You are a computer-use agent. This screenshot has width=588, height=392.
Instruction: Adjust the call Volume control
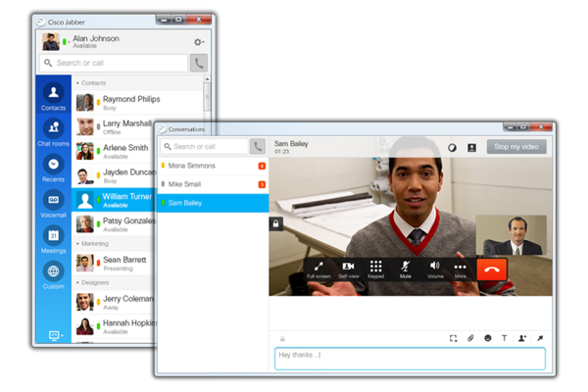(x=434, y=269)
